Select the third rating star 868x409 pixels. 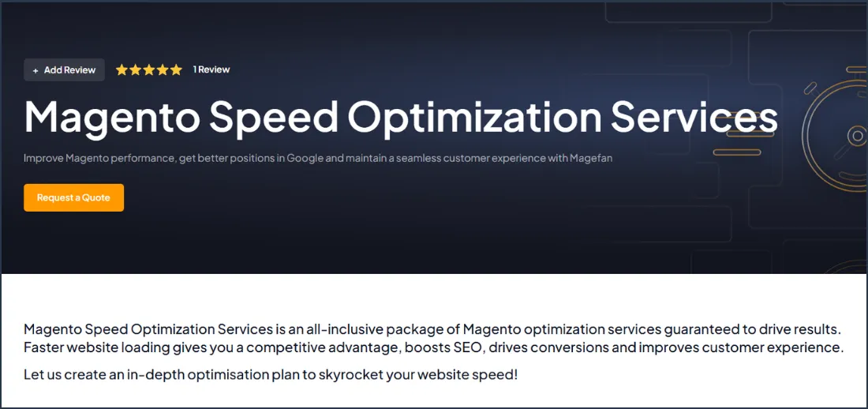point(149,69)
